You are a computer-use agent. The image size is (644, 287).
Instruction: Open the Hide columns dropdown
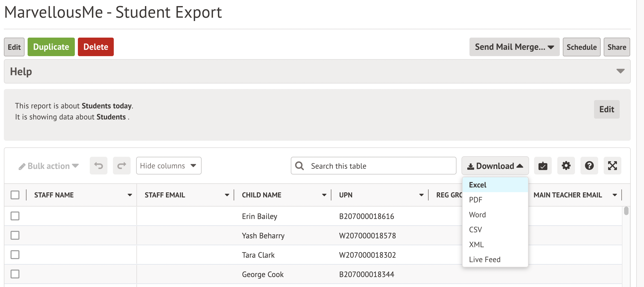coord(168,166)
